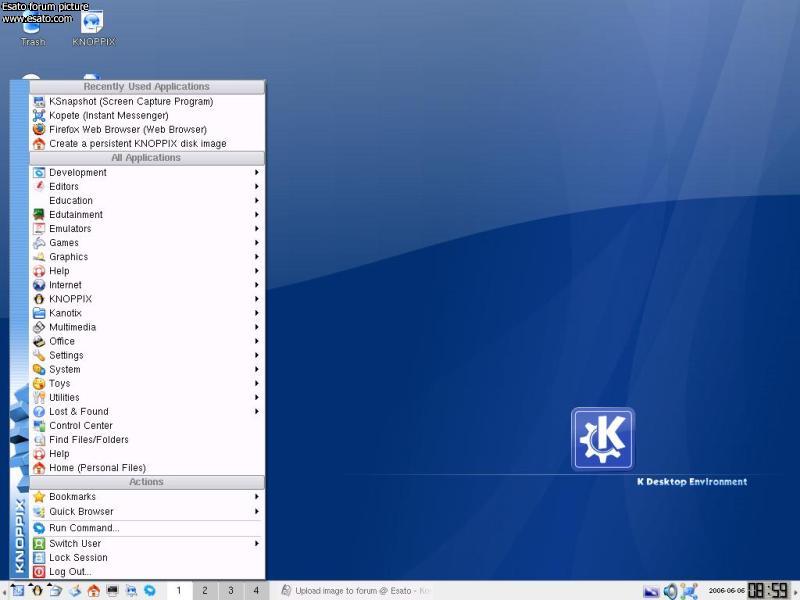800x600 pixels.
Task: Select Log Out
Action: [147, 572]
